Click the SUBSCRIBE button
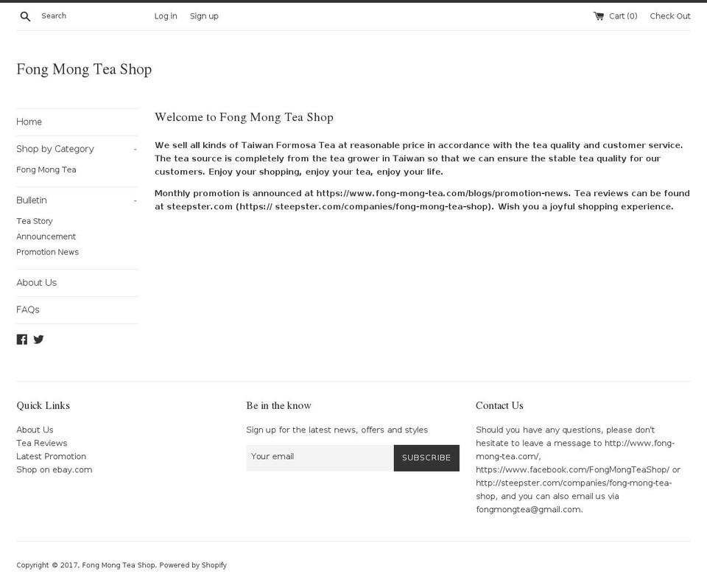This screenshot has width=707, height=588. pos(426,457)
